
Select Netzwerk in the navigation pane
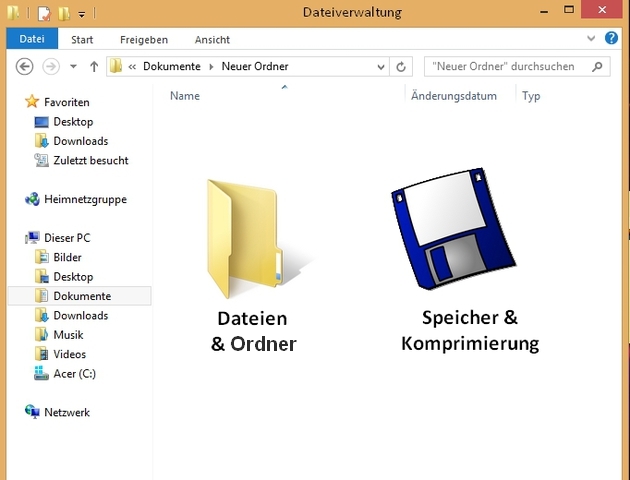67,412
